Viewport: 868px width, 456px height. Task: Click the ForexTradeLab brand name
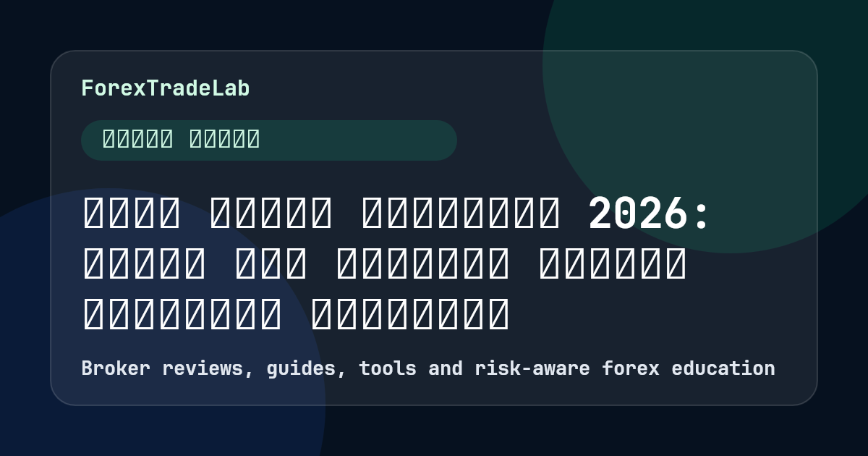(166, 88)
